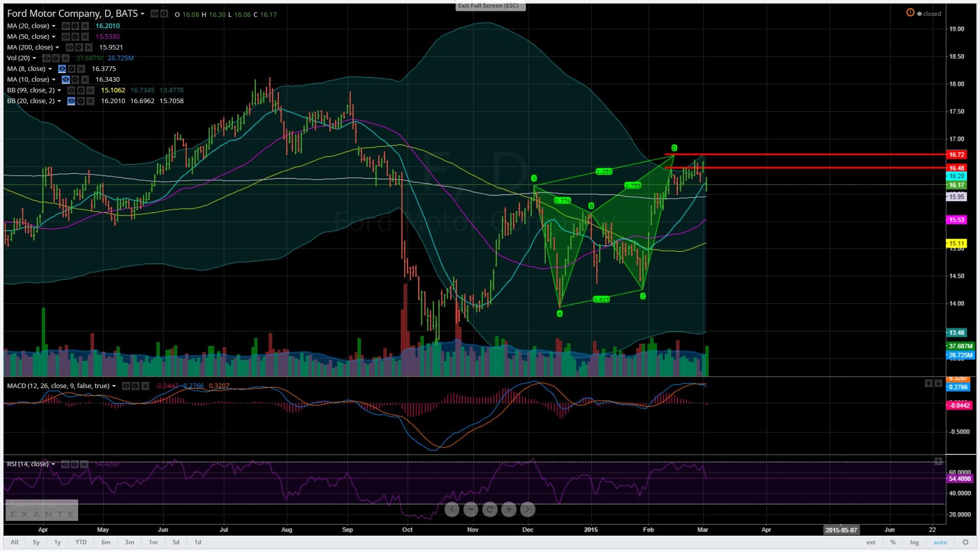
Task: Remove the BB (20, close, 2) indicator
Action: coord(90,101)
